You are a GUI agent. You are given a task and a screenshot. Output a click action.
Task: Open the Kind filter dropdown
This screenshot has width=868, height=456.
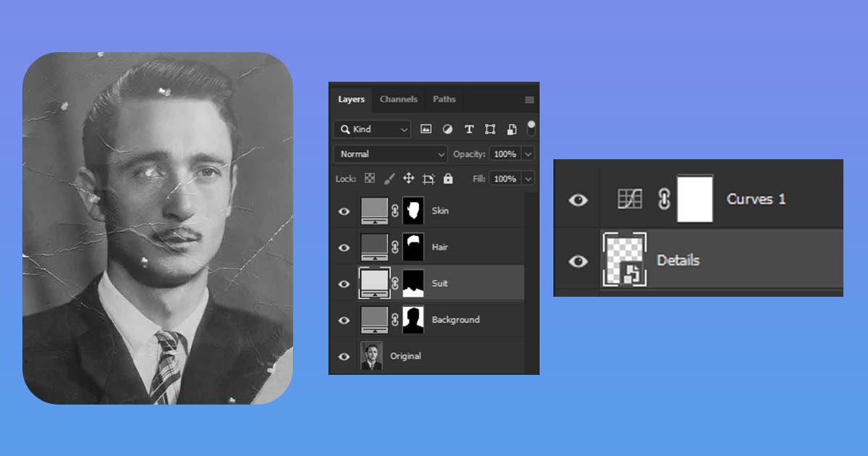(371, 129)
